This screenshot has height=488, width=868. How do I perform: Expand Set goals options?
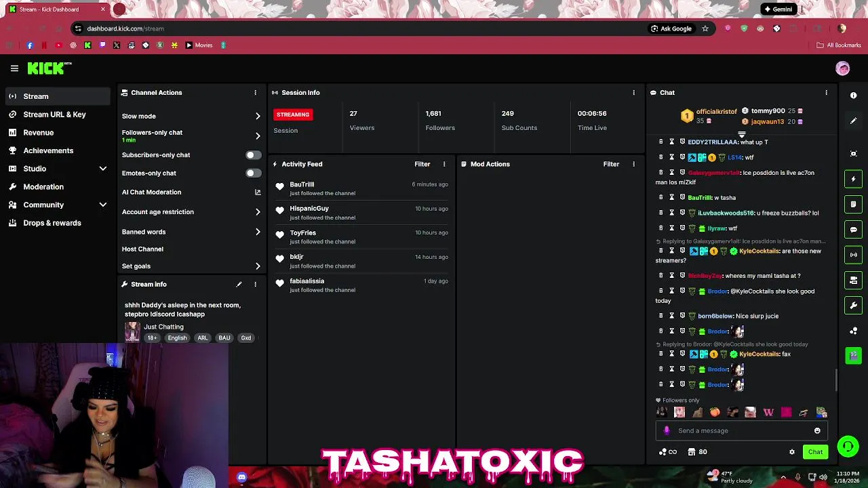point(258,266)
